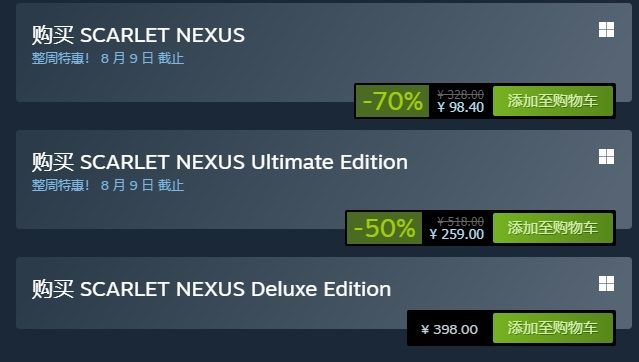639x362 pixels.
Task: Click the weekly deal text under base game title
Action: click(108, 58)
